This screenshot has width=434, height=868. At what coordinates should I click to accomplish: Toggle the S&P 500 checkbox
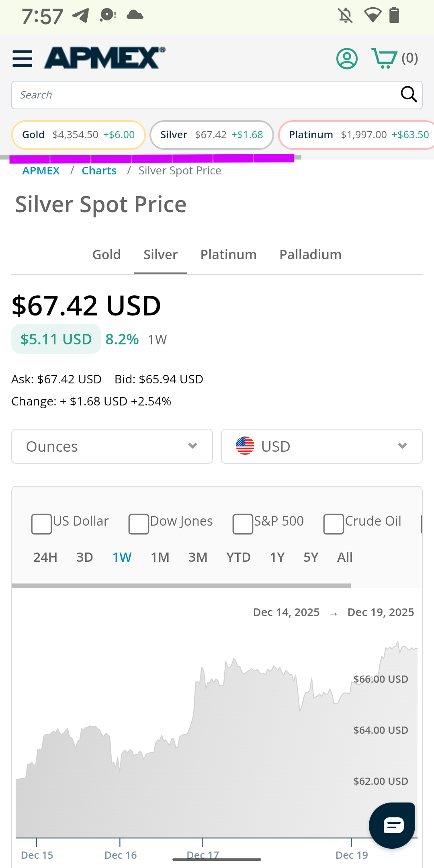click(243, 524)
